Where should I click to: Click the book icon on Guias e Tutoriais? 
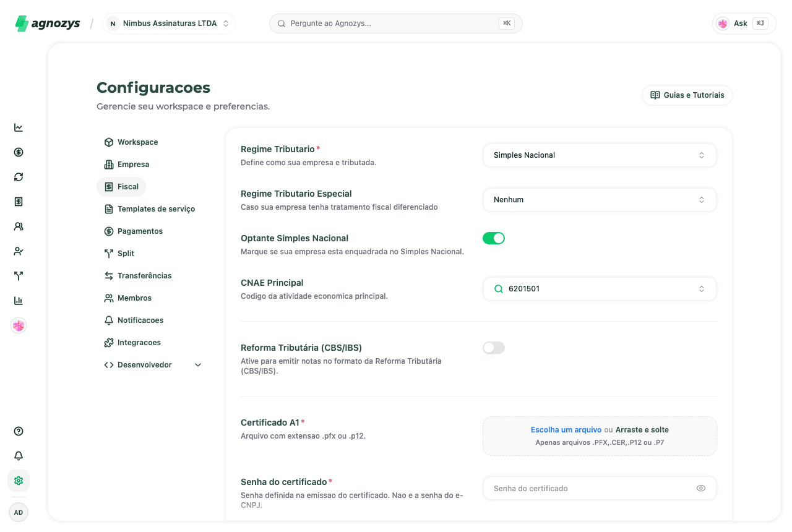[x=655, y=95]
